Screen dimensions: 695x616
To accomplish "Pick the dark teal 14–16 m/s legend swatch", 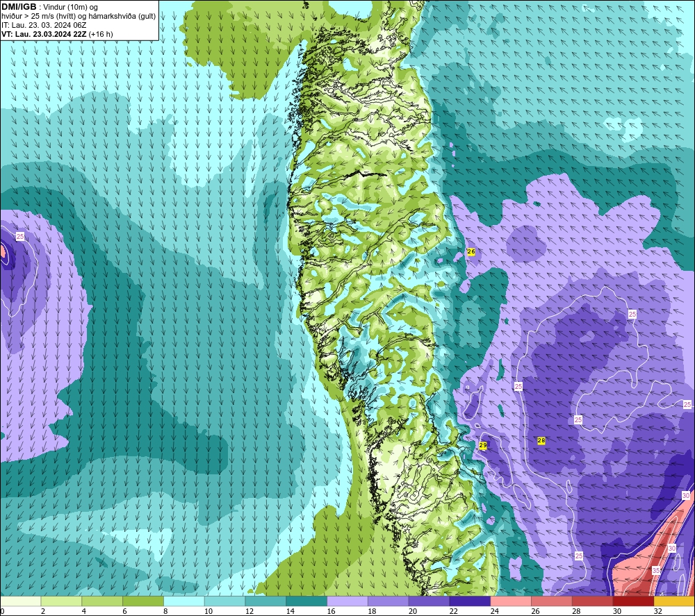I will [306, 601].
